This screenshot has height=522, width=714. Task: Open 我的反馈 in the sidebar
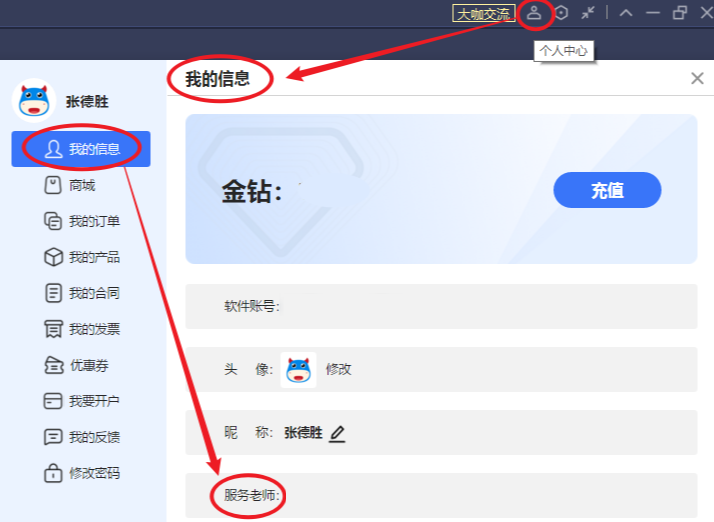coord(82,437)
